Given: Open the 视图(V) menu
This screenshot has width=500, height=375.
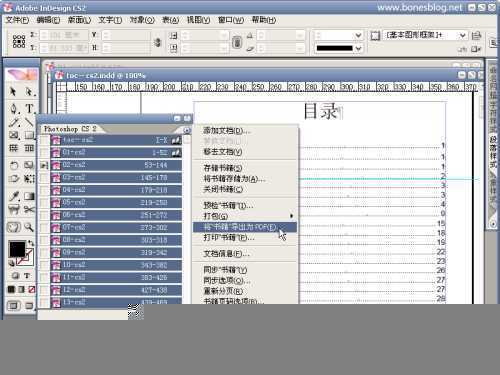Looking at the screenshot, I should coord(198,20).
